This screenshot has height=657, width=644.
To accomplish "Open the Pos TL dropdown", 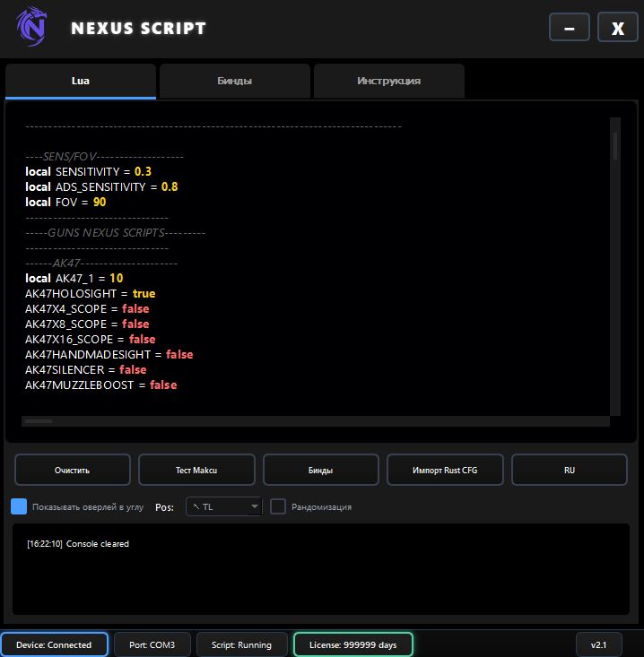I will point(224,506).
